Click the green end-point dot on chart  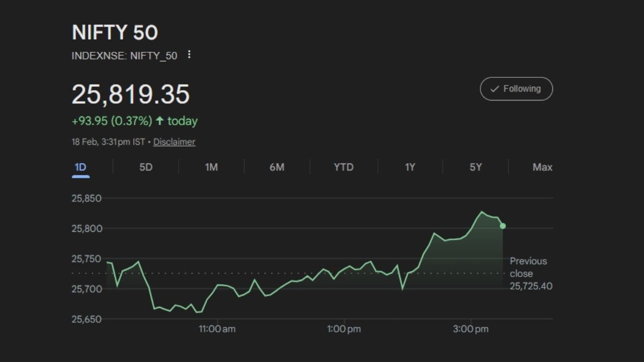click(503, 226)
